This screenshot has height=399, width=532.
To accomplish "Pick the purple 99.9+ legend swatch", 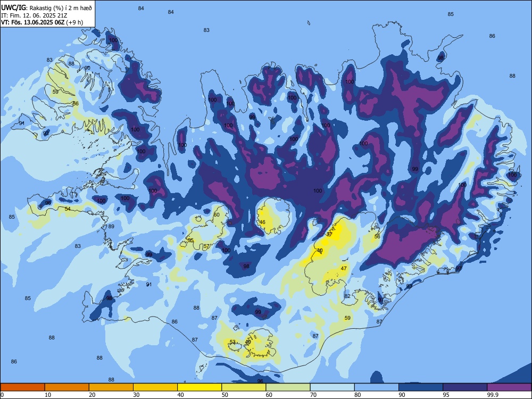I will click(x=509, y=387).
